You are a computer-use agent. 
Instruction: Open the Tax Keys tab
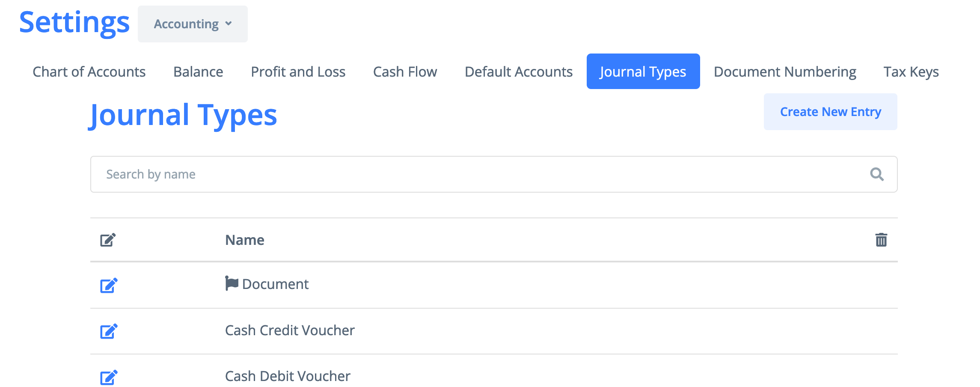coord(911,71)
